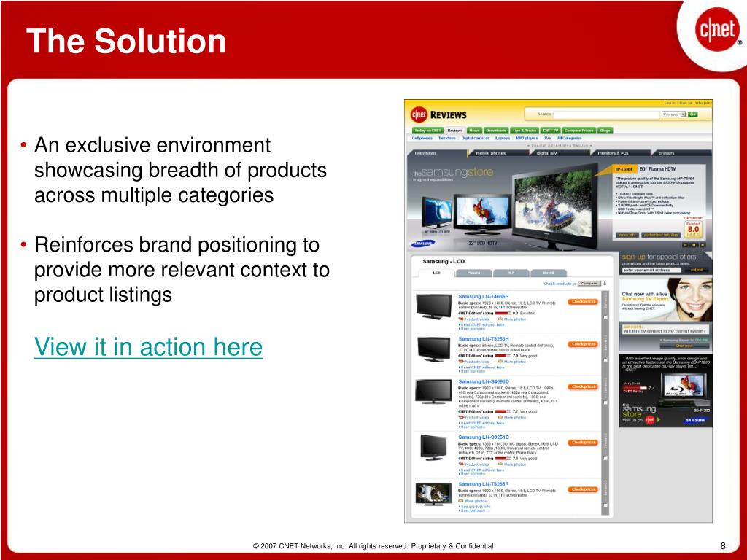Select the monitors & PCs store tab
The height and width of the screenshot is (560, 747).
click(621, 153)
